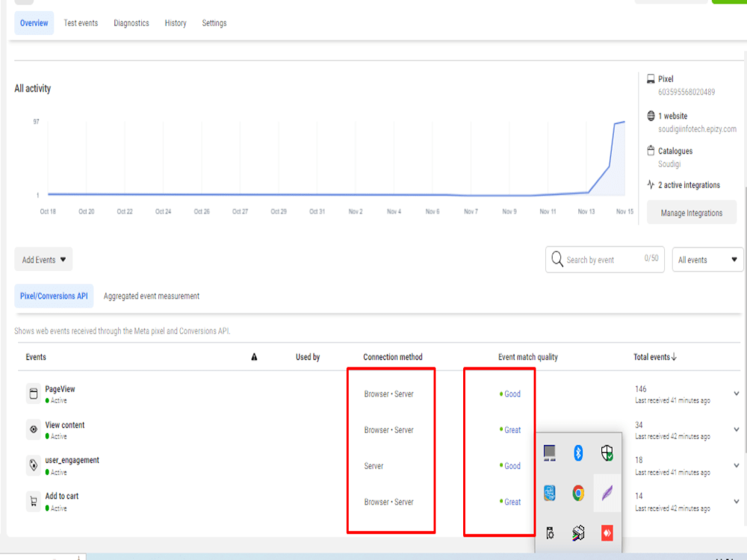The width and height of the screenshot is (747, 560).
Task: Open Chrome from the system tray
Action: [577, 492]
